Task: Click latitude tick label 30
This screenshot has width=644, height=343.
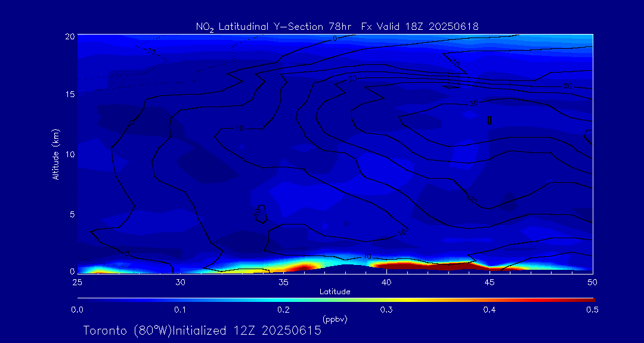Action: tap(180, 282)
